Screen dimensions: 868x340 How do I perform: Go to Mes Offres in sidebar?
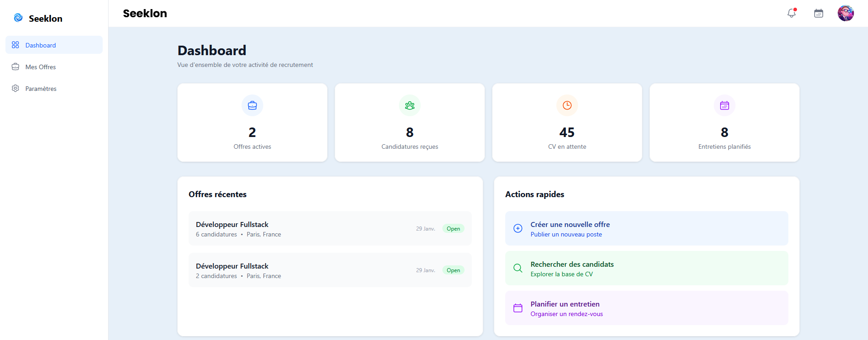pos(41,67)
